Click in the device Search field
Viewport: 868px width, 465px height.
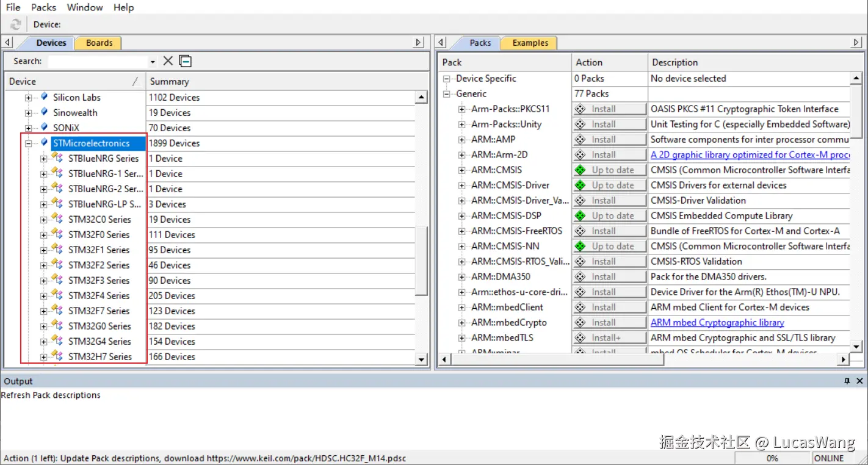click(98, 62)
